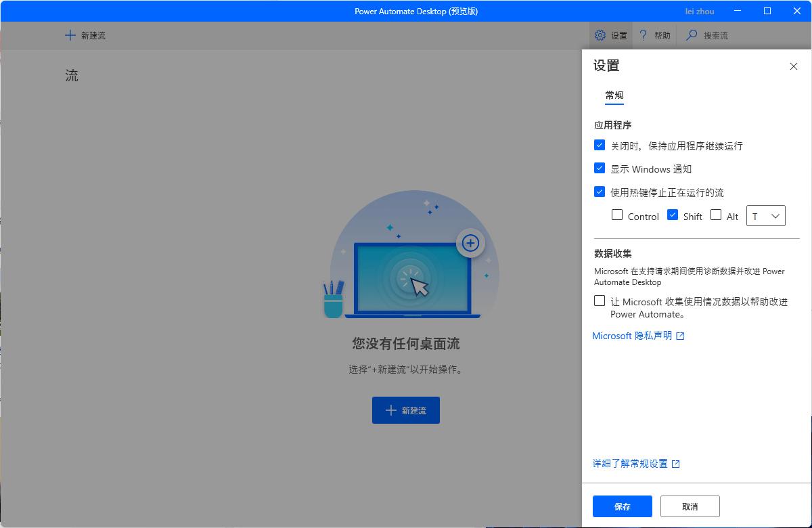Image resolution: width=812 pixels, height=528 pixels.
Task: Click the centered 新建流 blue button
Action: click(405, 410)
